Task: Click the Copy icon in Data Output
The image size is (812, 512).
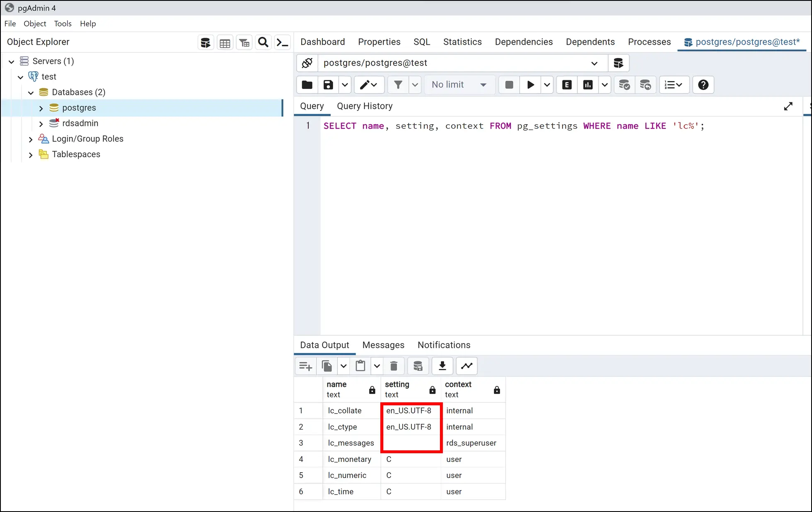Action: [327, 366]
